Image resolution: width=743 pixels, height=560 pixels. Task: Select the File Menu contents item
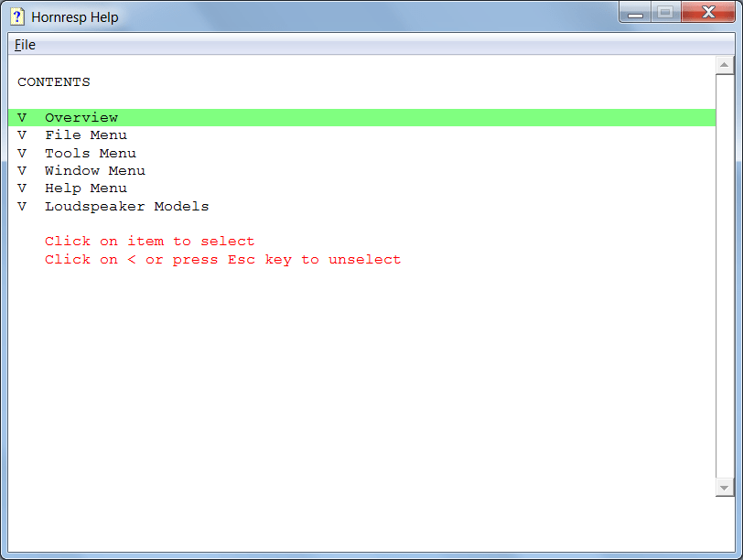[x=86, y=135]
